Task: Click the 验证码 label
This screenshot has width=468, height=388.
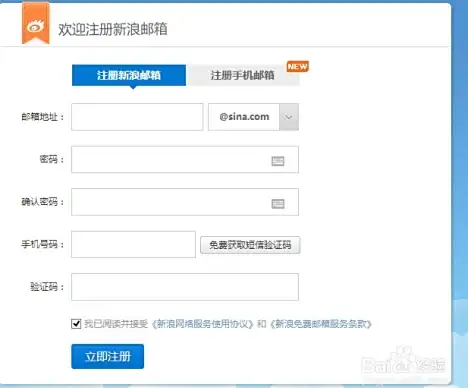Action: click(x=47, y=287)
